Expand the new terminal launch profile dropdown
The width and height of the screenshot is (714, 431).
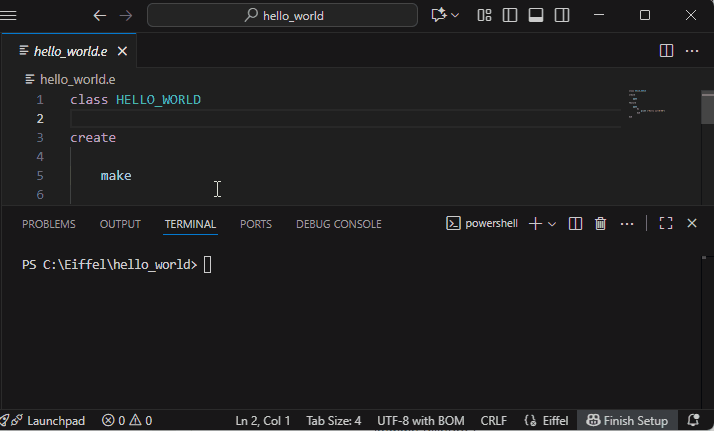pos(551,224)
